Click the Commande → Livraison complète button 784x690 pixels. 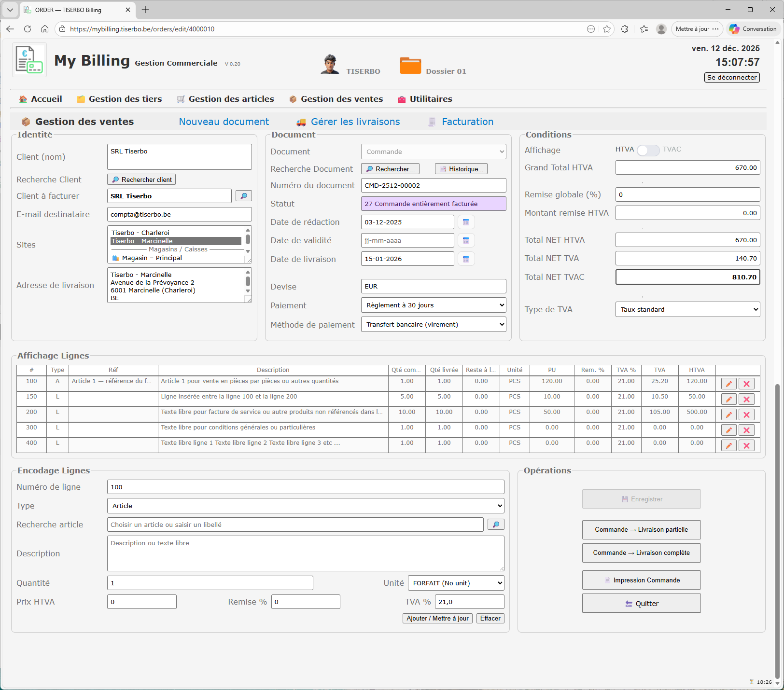pyautogui.click(x=641, y=552)
